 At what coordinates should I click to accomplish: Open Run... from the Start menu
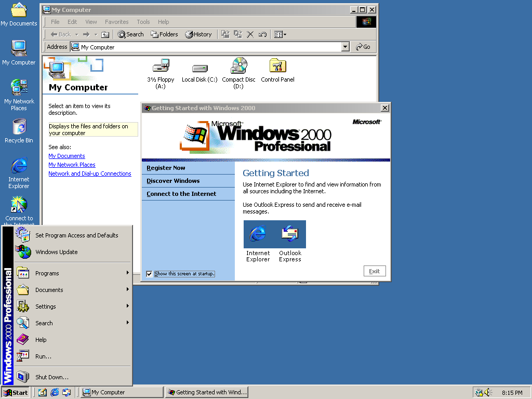tap(73, 356)
